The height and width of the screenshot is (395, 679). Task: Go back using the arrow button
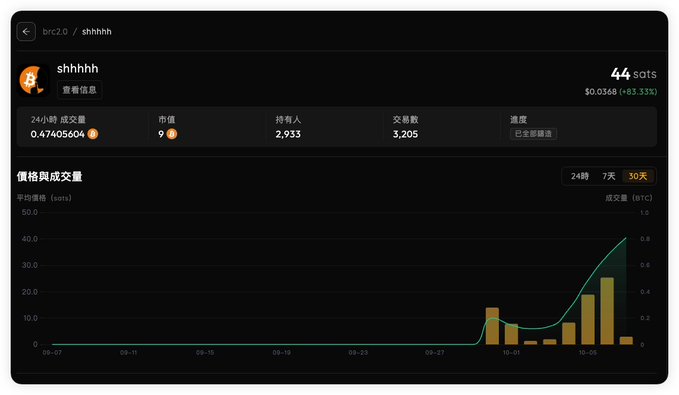point(26,32)
